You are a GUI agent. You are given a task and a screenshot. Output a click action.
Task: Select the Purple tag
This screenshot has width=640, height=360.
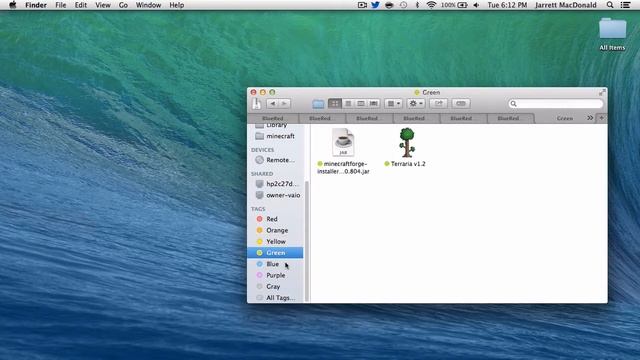point(276,276)
